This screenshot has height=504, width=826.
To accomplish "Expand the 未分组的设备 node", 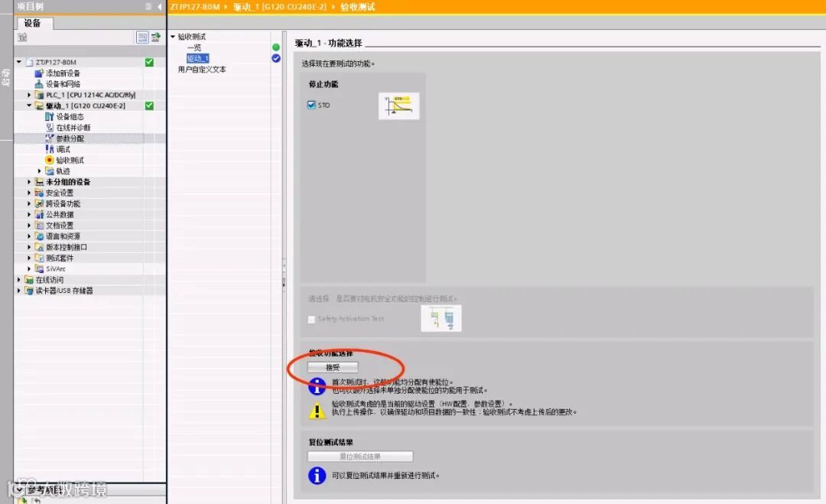I will coord(29,182).
